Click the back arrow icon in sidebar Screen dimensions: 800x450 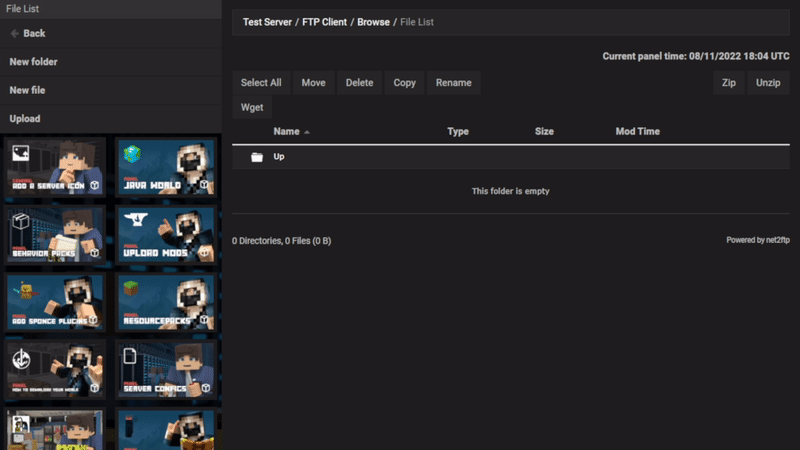[15, 33]
